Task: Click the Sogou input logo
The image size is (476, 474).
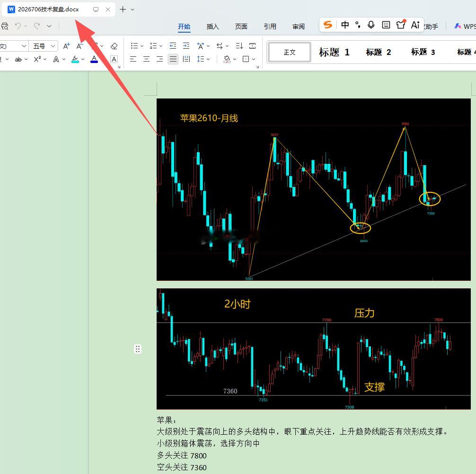Action: [328, 25]
